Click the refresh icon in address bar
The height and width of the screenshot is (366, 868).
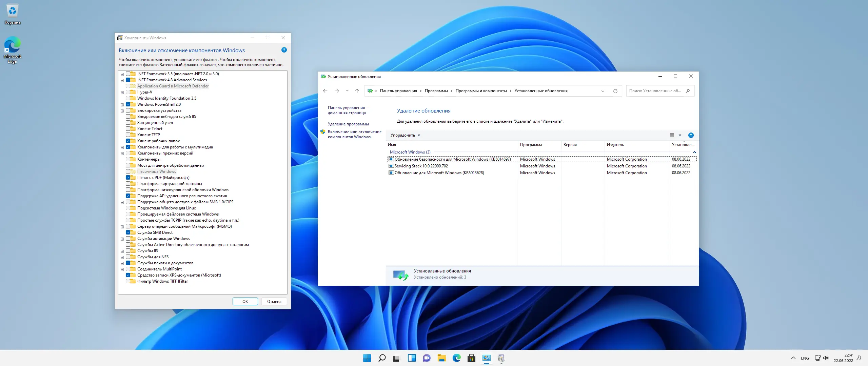tap(615, 91)
